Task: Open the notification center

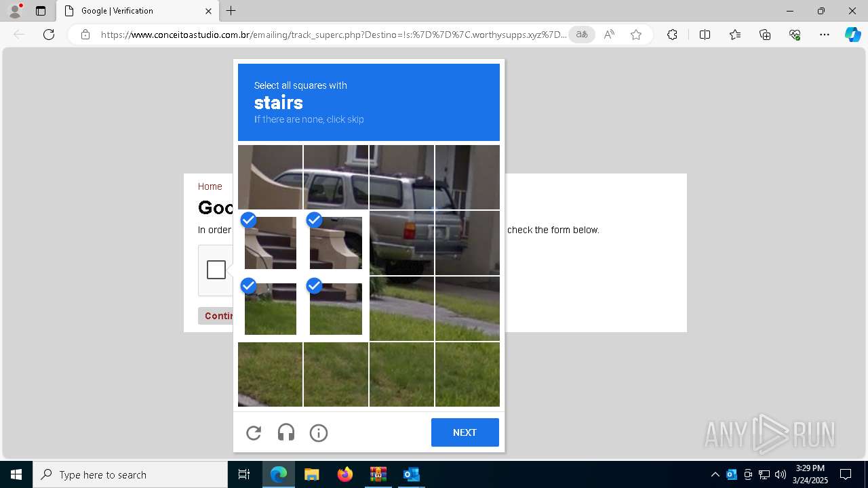Action: (x=846, y=474)
